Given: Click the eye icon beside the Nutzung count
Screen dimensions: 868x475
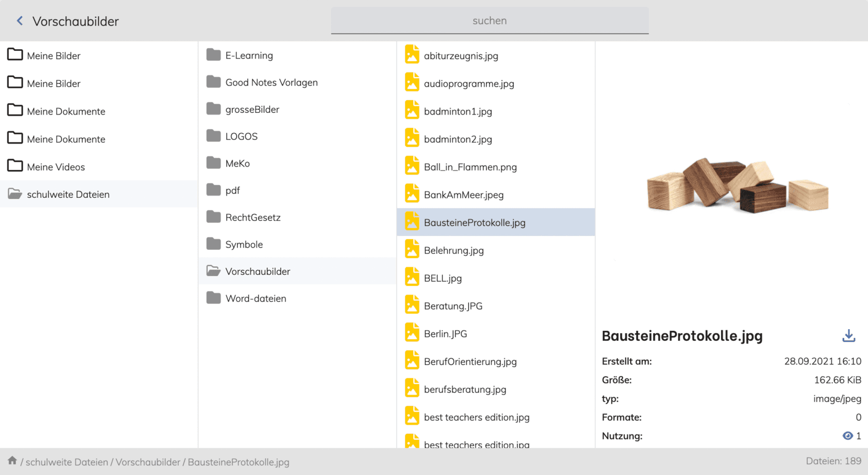Looking at the screenshot, I should tap(847, 436).
